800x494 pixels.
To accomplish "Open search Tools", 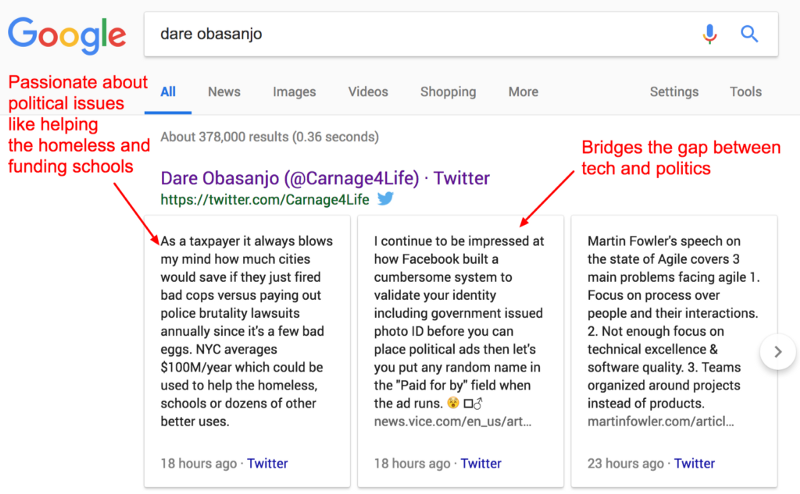I will [x=745, y=92].
